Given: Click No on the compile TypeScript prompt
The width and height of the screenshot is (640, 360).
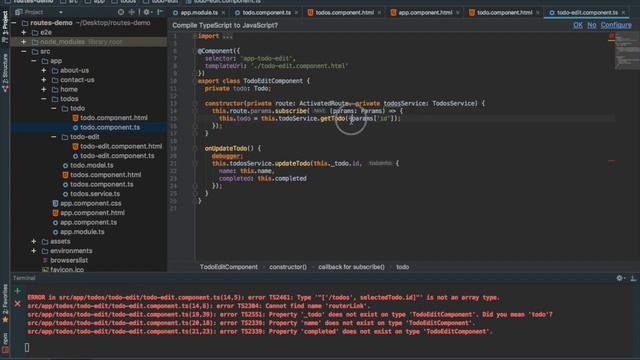Looking at the screenshot, I should pos(591,25).
